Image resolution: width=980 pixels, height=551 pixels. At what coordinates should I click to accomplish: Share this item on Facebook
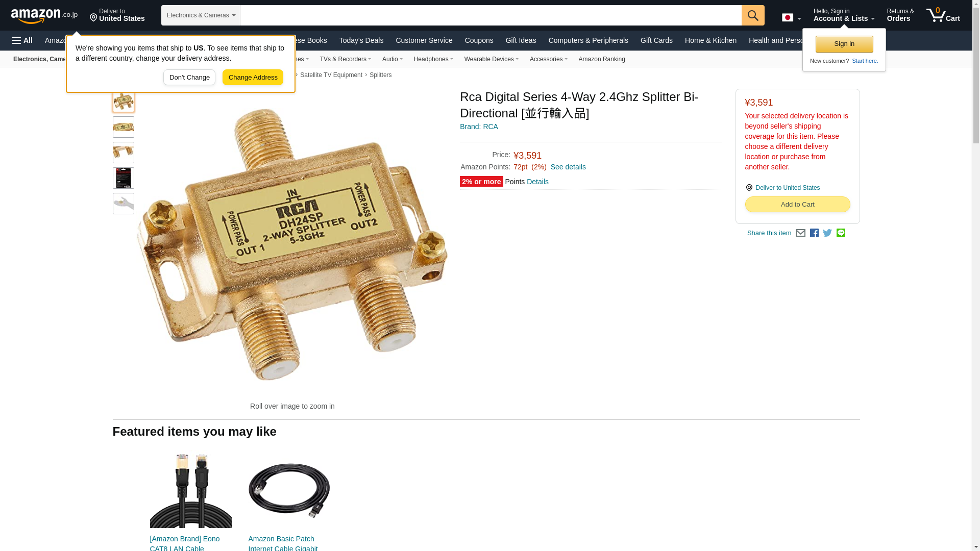pyautogui.click(x=814, y=233)
